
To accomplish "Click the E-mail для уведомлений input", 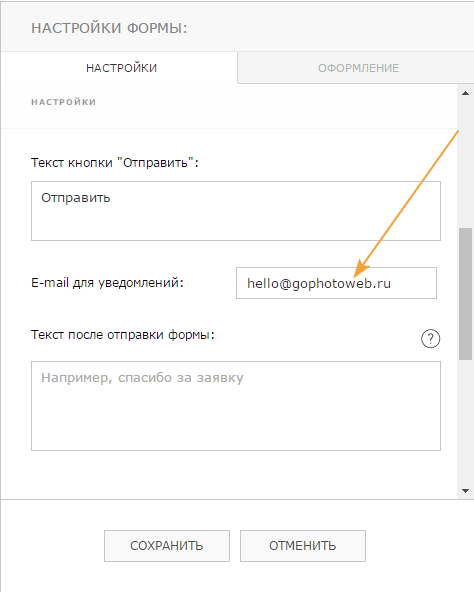I will click(x=336, y=283).
